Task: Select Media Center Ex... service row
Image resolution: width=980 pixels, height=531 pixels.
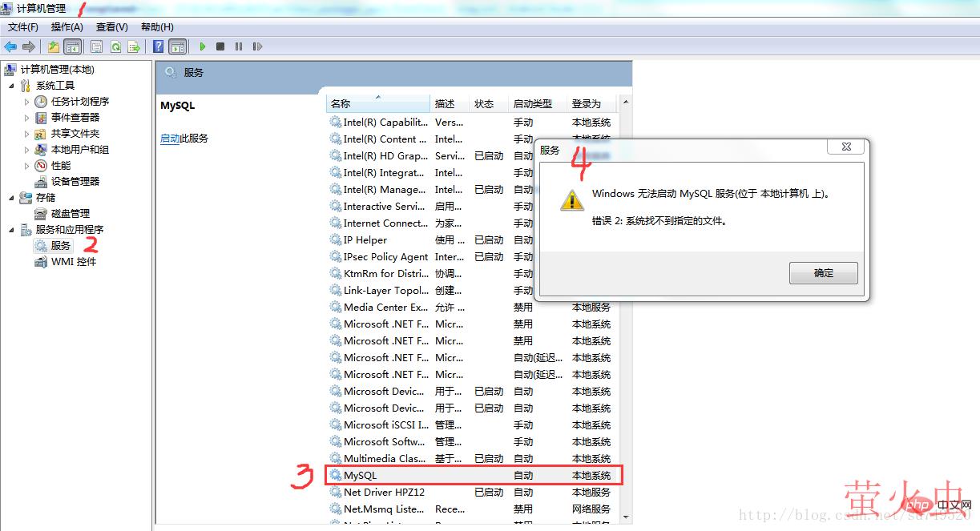Action: 474,308
